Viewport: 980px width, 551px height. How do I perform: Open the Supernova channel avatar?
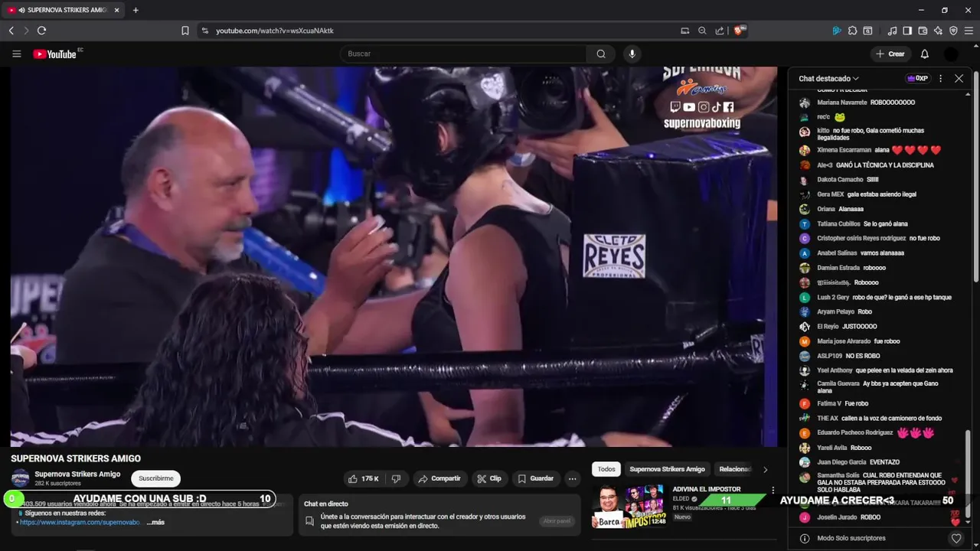click(20, 478)
